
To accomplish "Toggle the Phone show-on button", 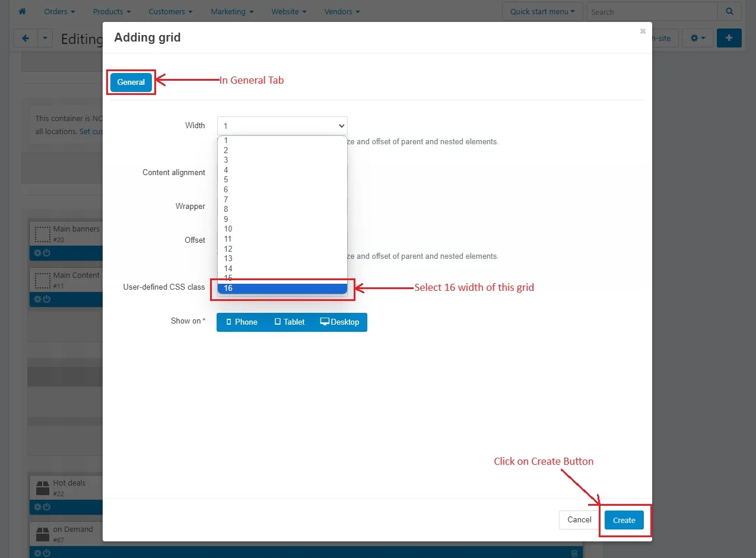I will (242, 322).
